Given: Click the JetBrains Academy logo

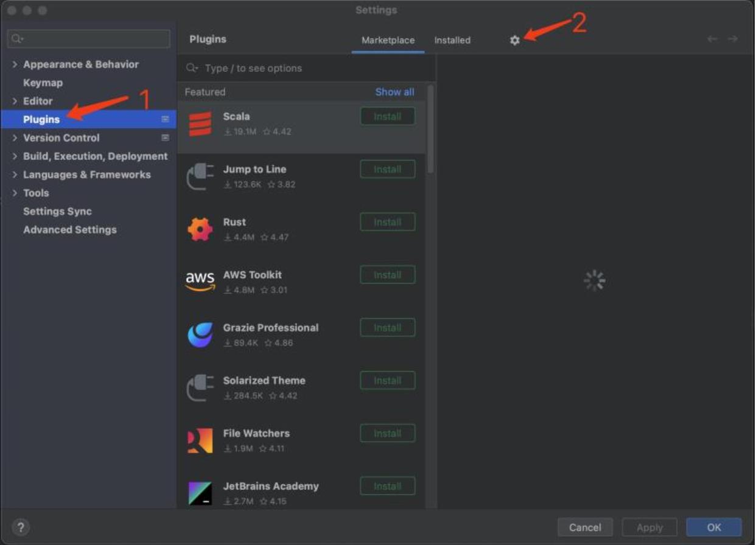Looking at the screenshot, I should coord(200,493).
